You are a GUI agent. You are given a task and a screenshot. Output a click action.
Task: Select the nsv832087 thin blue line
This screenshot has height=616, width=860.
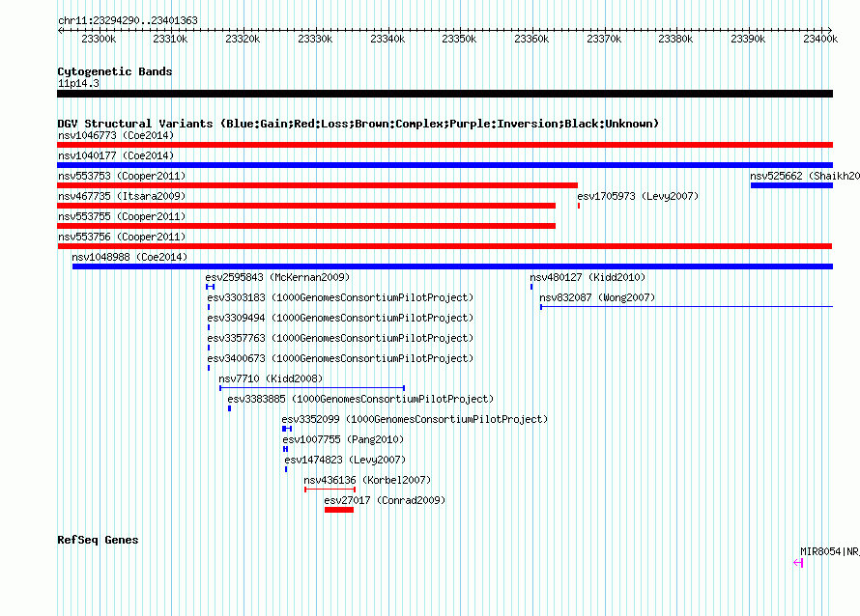pos(687,307)
